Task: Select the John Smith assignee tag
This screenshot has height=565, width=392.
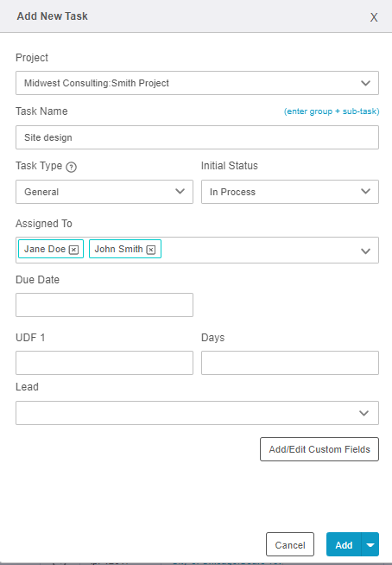Action: (x=118, y=249)
